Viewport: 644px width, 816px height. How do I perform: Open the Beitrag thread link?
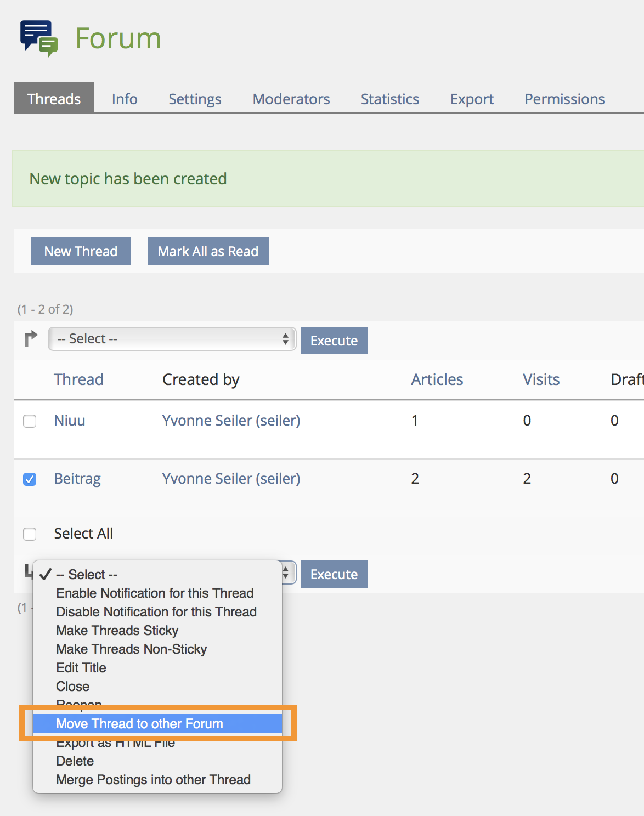coord(77,479)
